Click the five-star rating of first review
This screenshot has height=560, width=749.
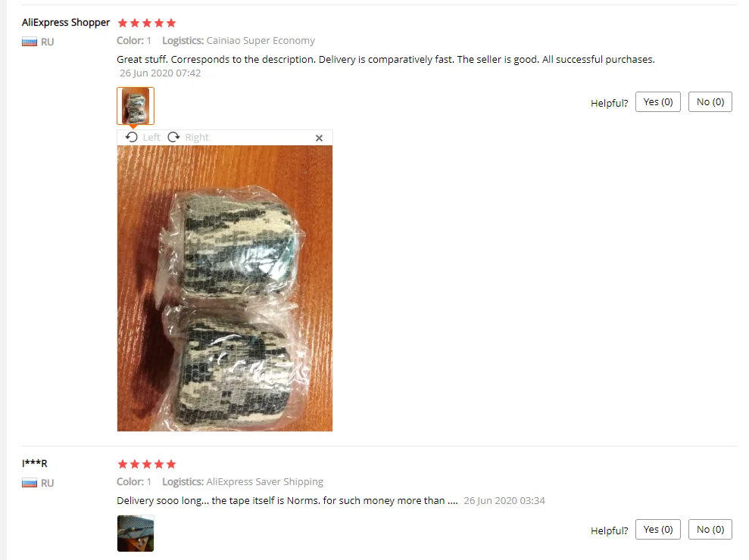pyautogui.click(x=147, y=23)
